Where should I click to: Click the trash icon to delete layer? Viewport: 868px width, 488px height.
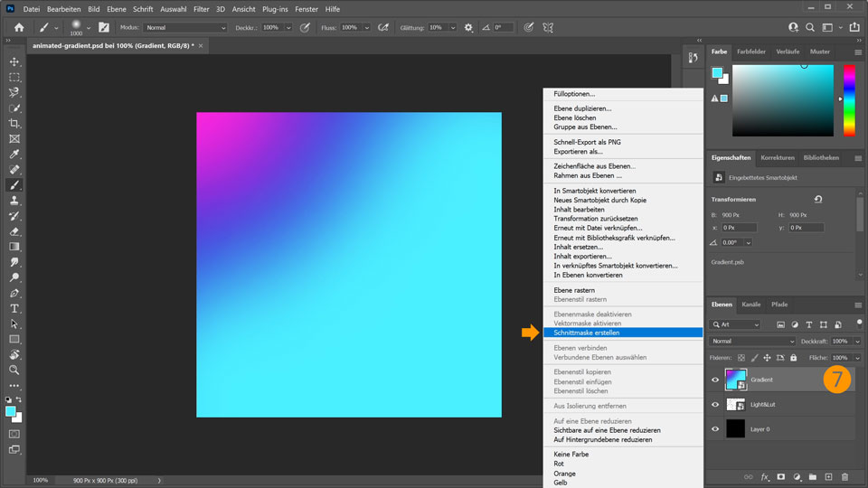(x=844, y=476)
